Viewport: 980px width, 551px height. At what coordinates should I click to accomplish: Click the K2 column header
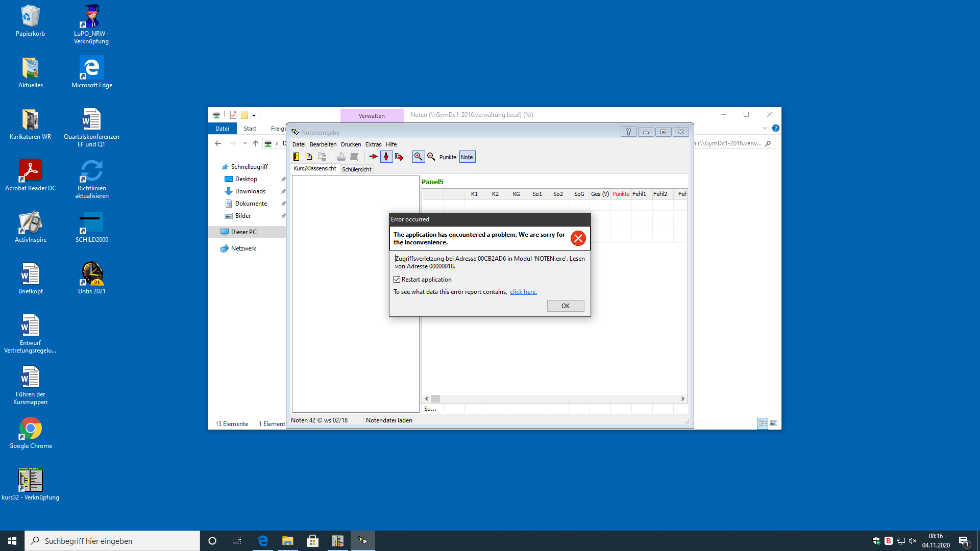(x=495, y=194)
